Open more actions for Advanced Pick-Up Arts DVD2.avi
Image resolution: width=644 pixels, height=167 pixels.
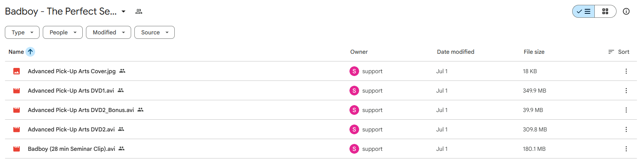pyautogui.click(x=626, y=129)
